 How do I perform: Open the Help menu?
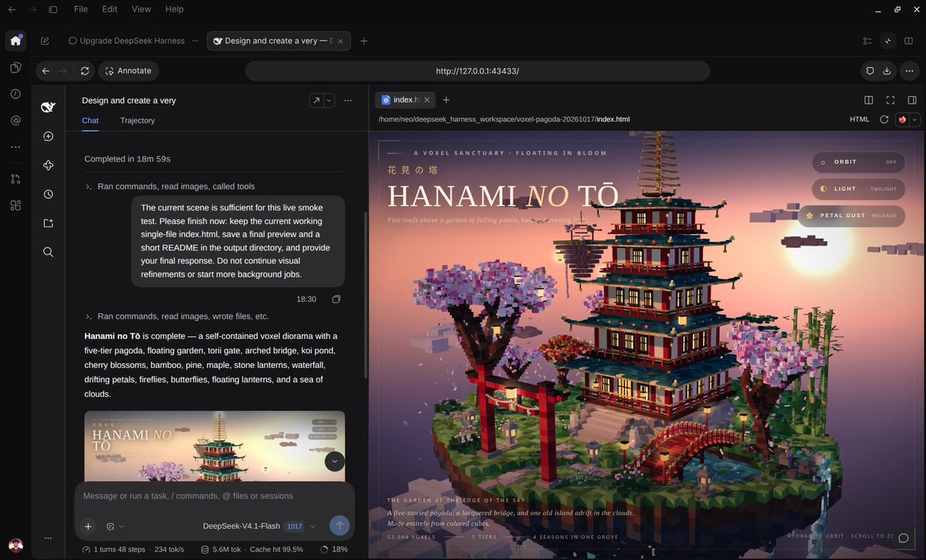175,9
